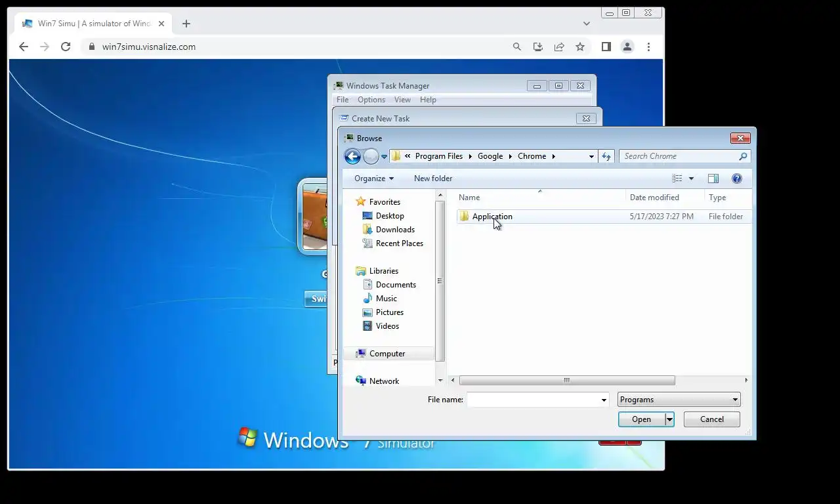The image size is (840, 504).
Task: Open Help menu in Windows Task Manager
Action: (428, 100)
